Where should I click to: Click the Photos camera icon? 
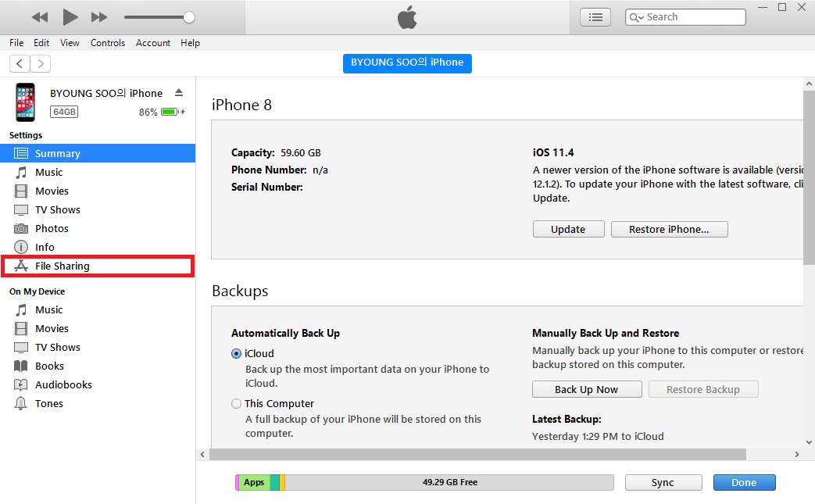(21, 229)
